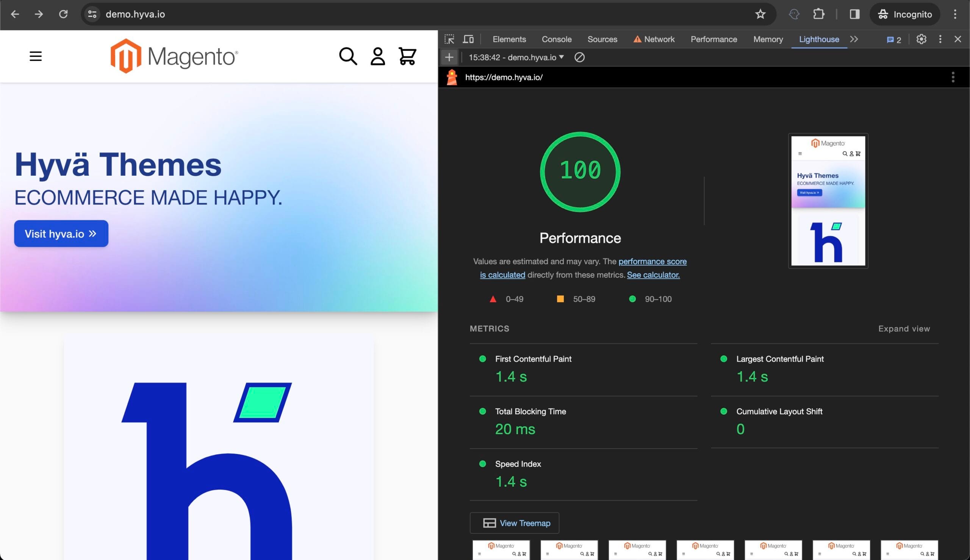
Task: Open the store search magnifier icon
Action: 348,56
